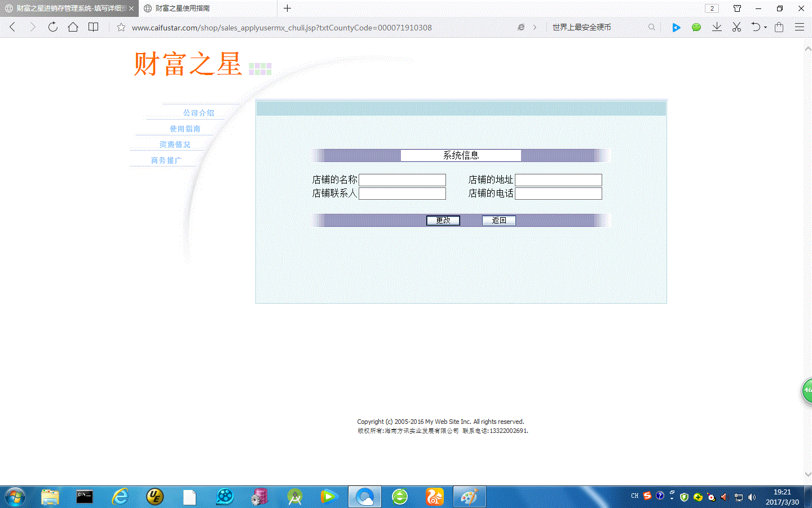Go to 资费情况 in the sidebar
The height and width of the screenshot is (508, 812).
click(175, 144)
